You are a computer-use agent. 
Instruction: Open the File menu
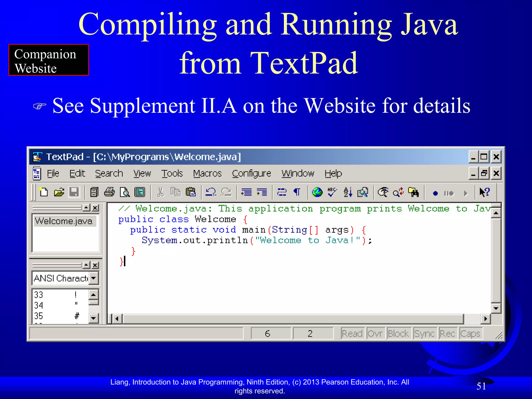click(53, 173)
